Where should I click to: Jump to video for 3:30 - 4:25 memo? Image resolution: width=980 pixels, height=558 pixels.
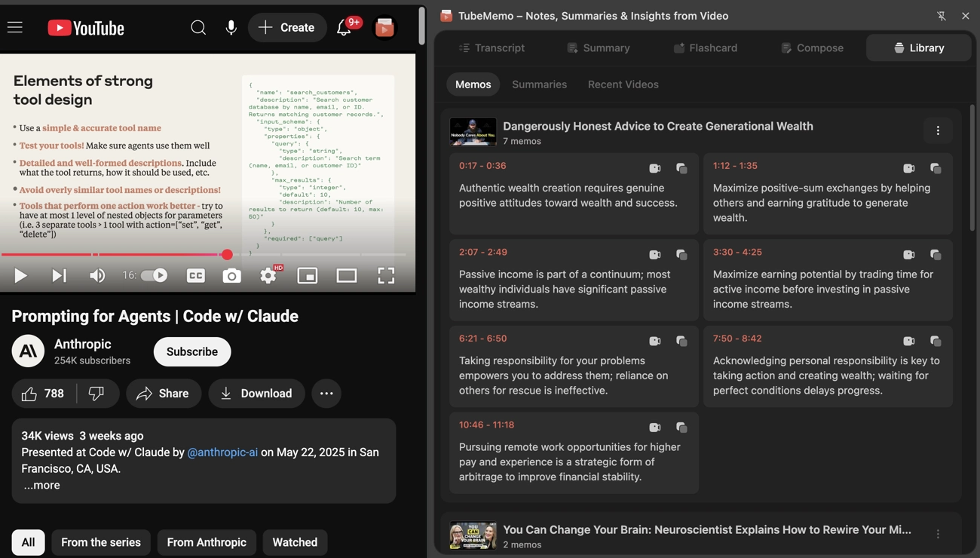[909, 255]
